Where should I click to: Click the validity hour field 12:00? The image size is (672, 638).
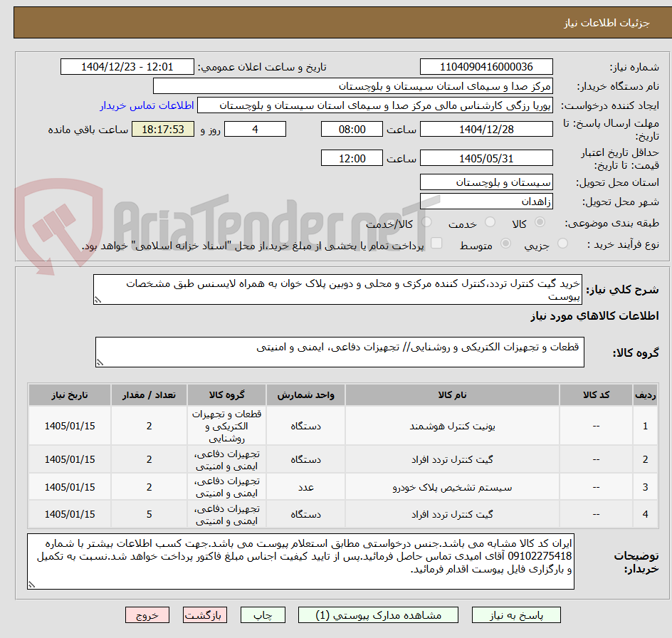[352, 158]
